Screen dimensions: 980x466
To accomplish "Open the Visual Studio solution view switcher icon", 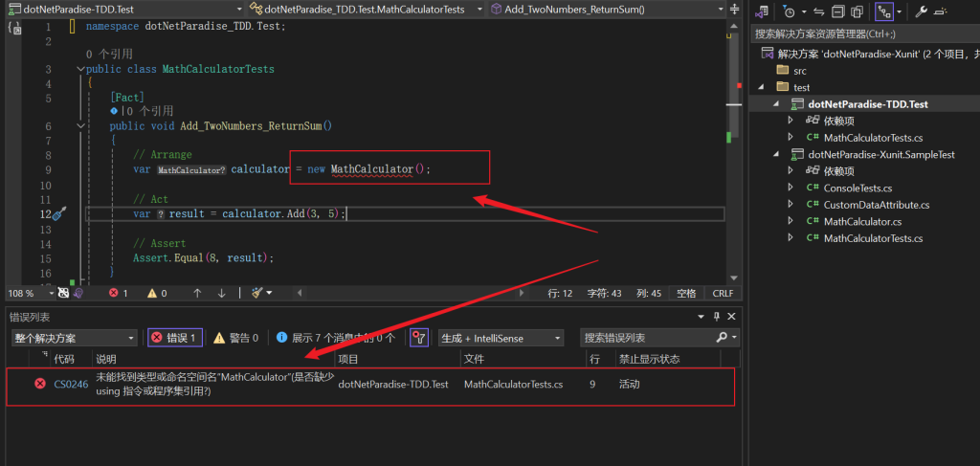I will pyautogui.click(x=761, y=11).
